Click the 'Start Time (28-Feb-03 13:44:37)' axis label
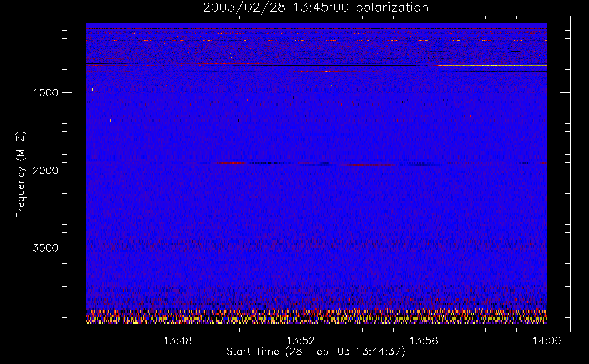 [316, 352]
